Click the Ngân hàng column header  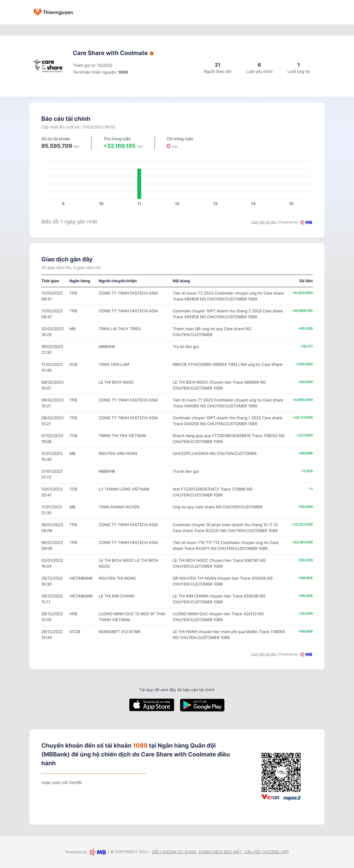pos(80,281)
